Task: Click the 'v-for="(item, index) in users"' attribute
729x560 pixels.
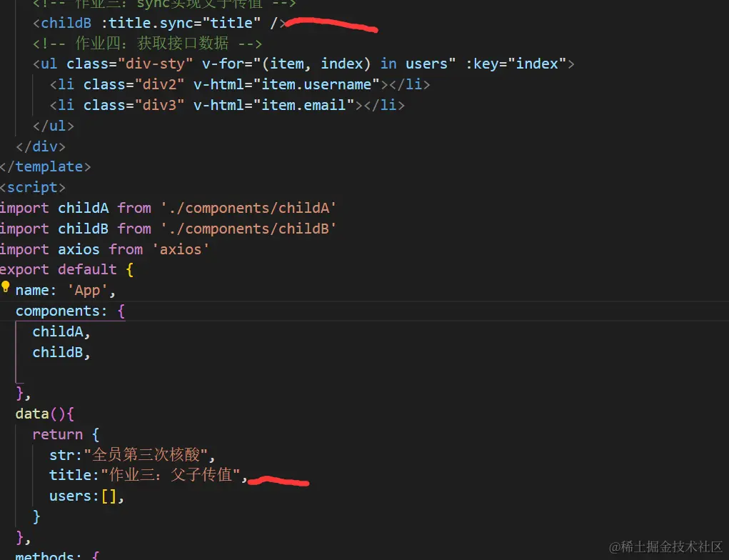Action: [x=328, y=64]
